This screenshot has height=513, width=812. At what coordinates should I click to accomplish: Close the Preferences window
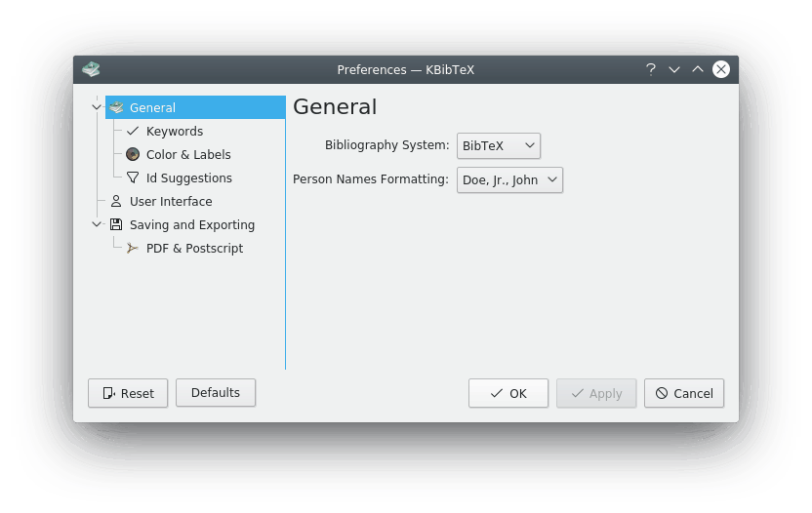pyautogui.click(x=721, y=69)
